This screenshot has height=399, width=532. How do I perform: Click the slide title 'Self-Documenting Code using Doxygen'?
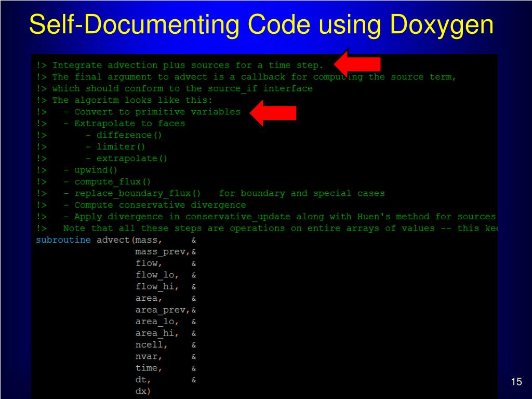click(261, 25)
